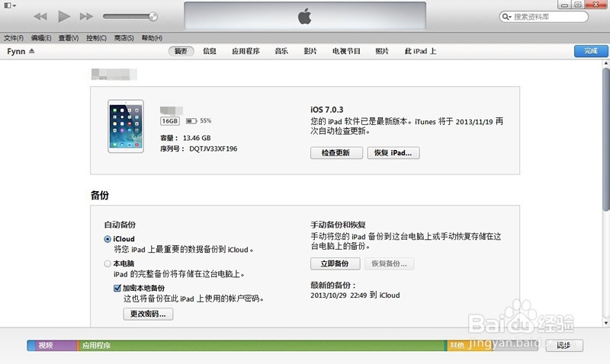Switch to the 照片 tab
The width and height of the screenshot is (610, 364).
point(382,51)
